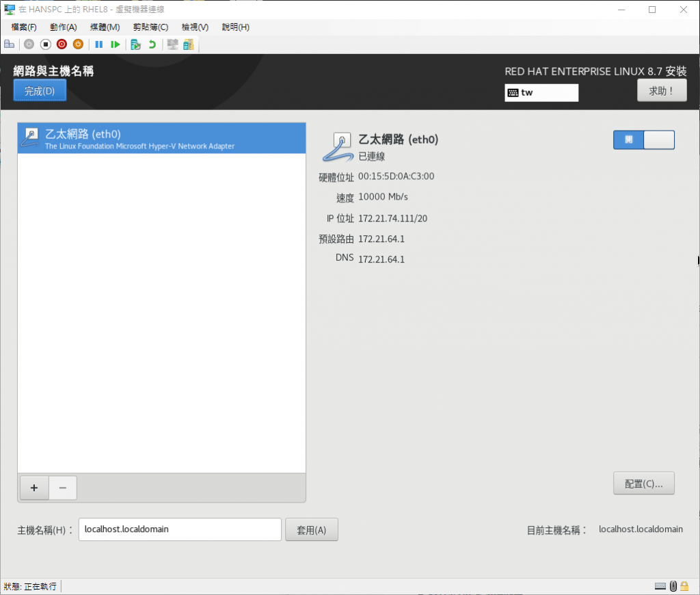Viewport: 700px width, 595px height.
Task: Click RED HAT ENTERPRISE LINUX 8.7 安裝 title
Action: point(595,72)
